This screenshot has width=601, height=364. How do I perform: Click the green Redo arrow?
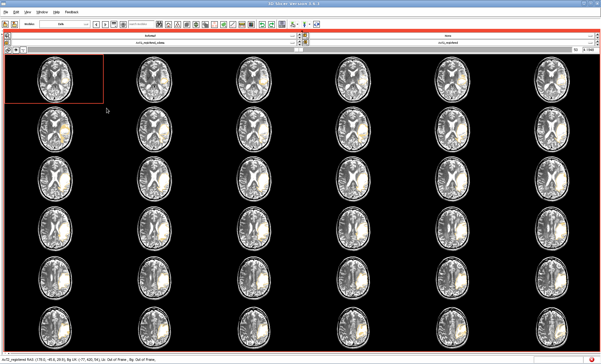[271, 24]
